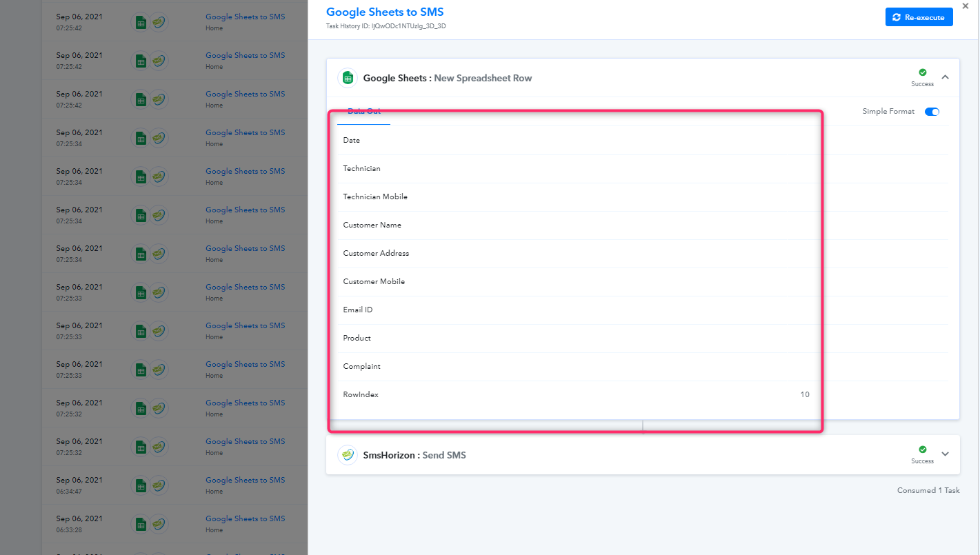Expand the SmsHorizon Send SMS step
Screen dimensions: 980x555
(946, 454)
